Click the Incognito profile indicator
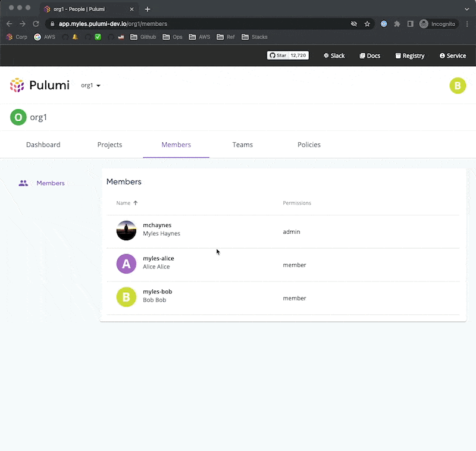Viewport: 476px width, 451px height. (x=437, y=24)
